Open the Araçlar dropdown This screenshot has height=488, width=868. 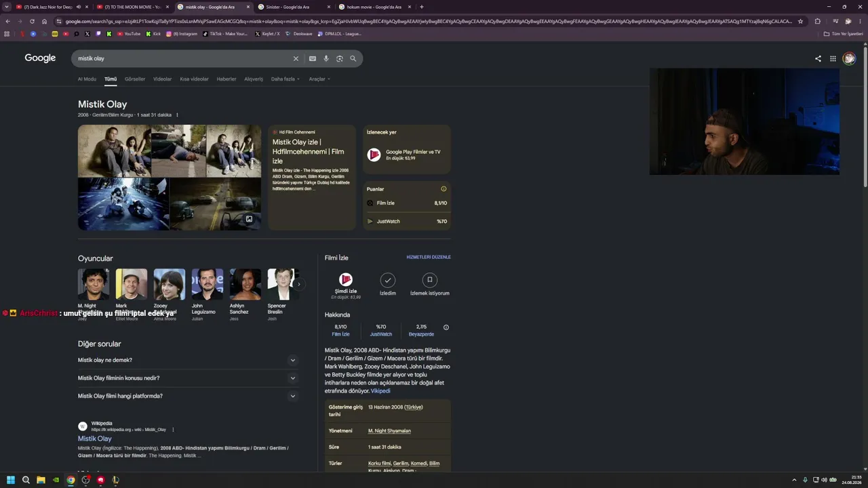coord(319,79)
